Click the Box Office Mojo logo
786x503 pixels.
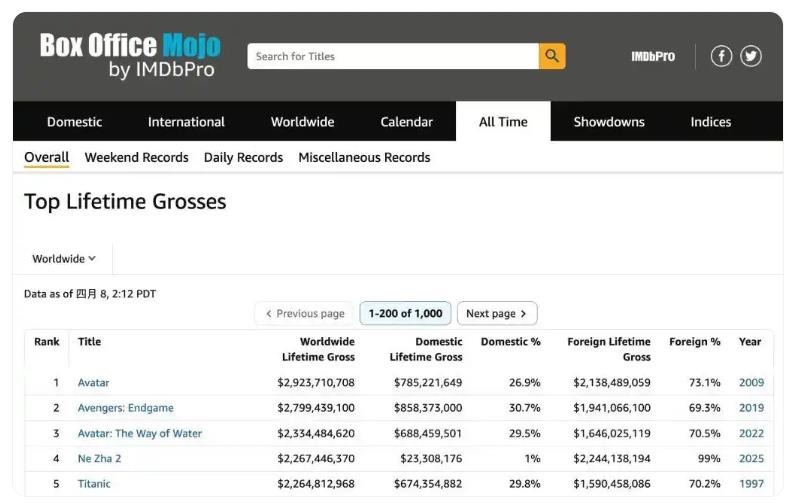[130, 55]
